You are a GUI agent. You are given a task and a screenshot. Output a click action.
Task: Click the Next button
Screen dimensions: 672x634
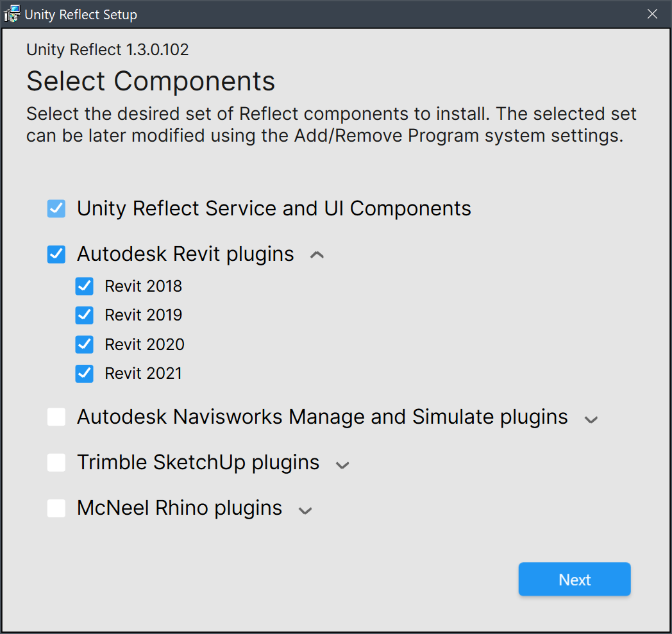point(574,579)
